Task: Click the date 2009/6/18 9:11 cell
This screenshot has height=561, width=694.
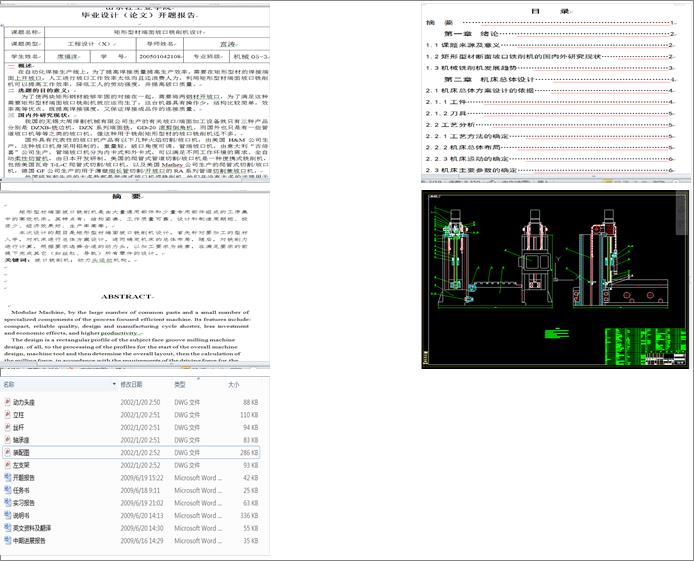Action: 140,490
